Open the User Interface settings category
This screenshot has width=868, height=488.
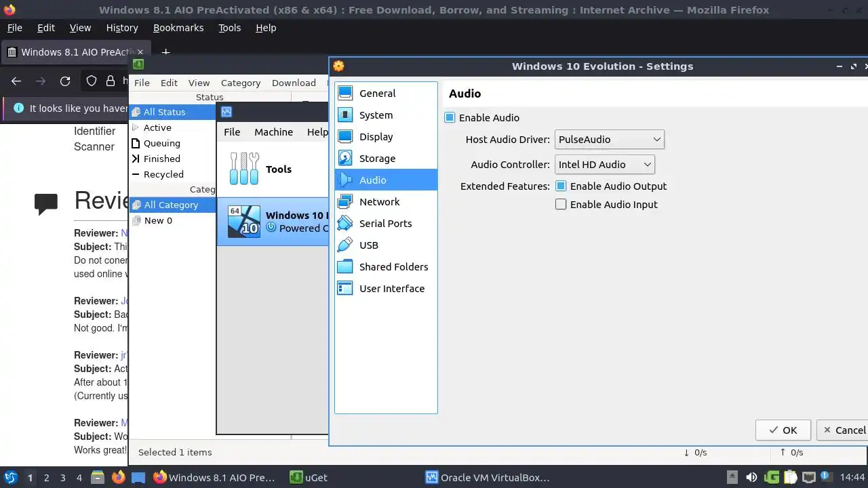point(386,288)
